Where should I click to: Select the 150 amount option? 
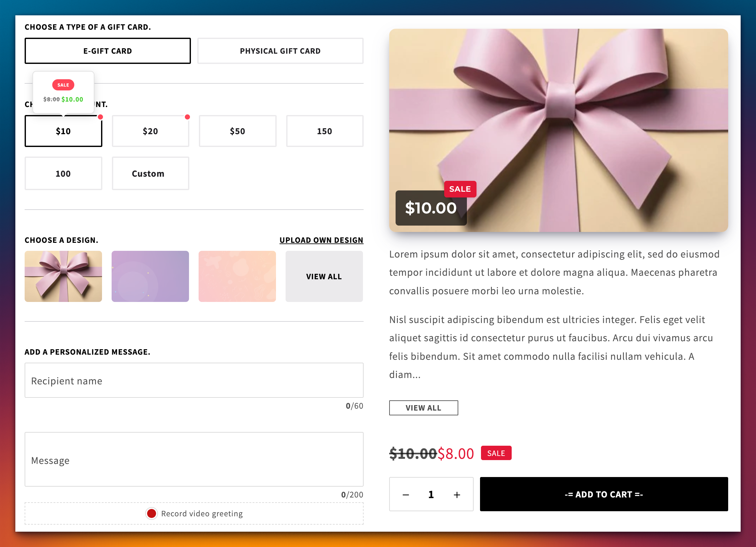pos(324,131)
